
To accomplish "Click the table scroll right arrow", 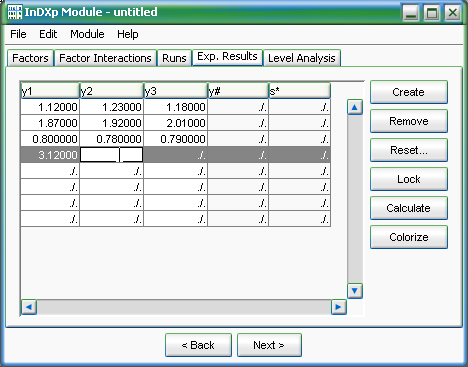I will tap(338, 307).
